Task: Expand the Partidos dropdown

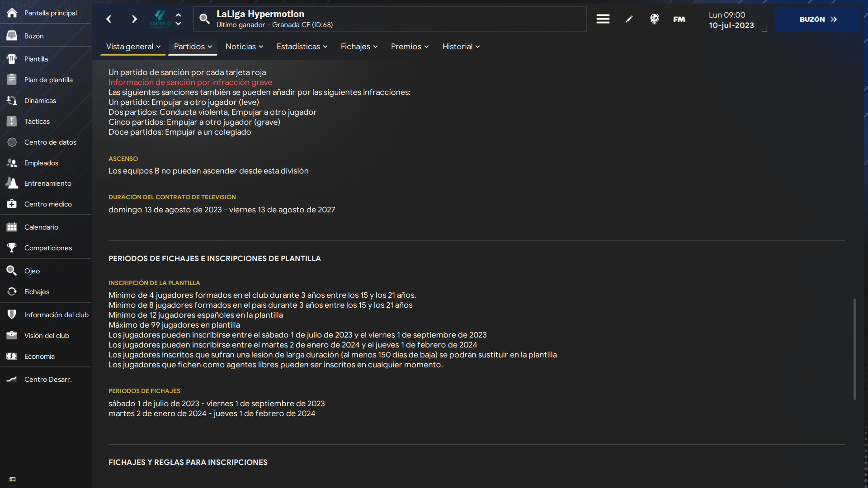Action: pyautogui.click(x=193, y=47)
